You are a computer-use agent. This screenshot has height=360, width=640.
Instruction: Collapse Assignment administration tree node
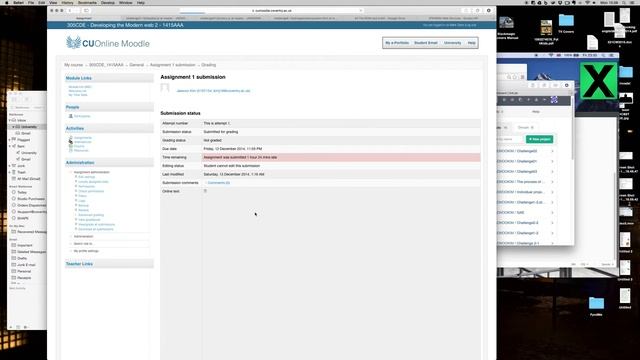71,172
